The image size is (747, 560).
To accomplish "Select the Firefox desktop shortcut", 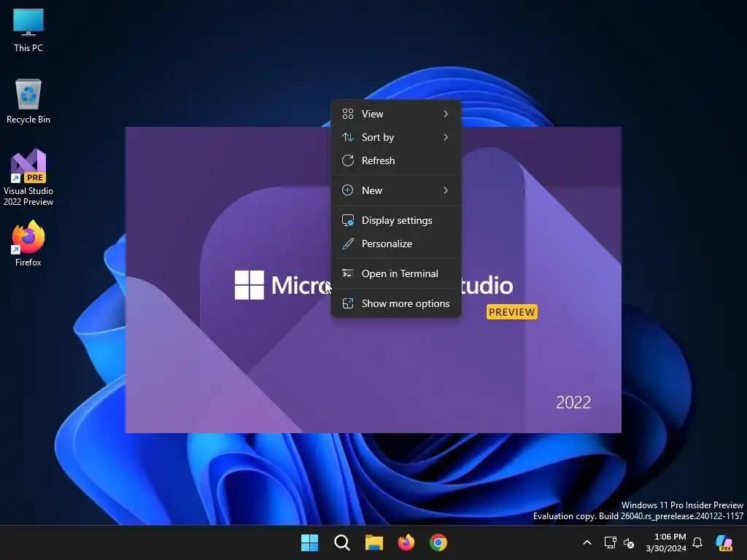I will coord(28,244).
